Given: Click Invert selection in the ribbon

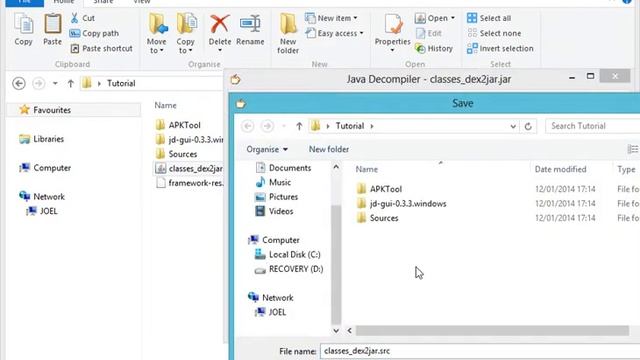Looking at the screenshot, I should (x=500, y=48).
